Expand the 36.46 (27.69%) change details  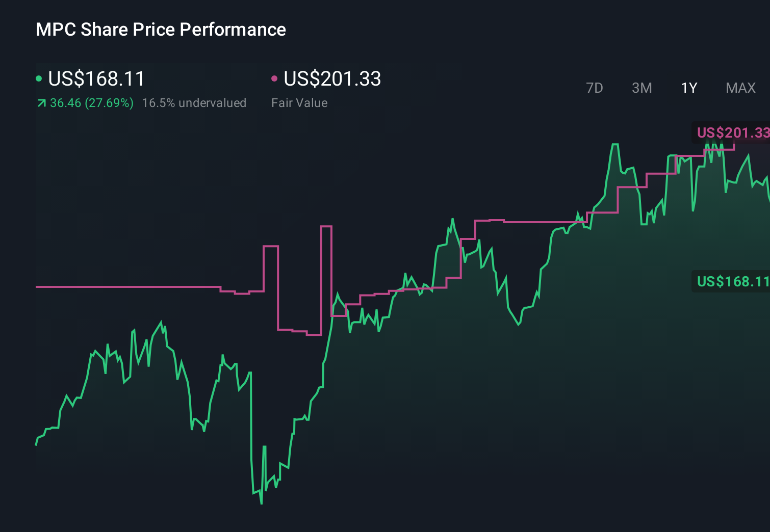(90, 102)
